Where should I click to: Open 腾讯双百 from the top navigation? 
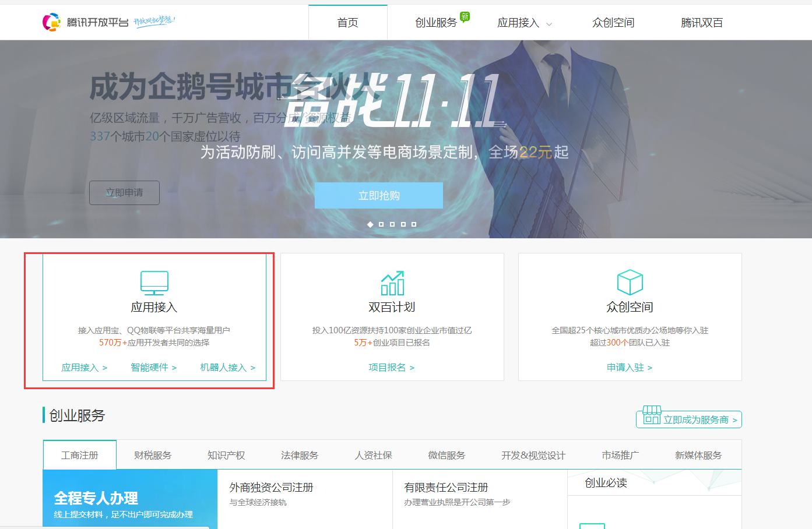click(702, 22)
